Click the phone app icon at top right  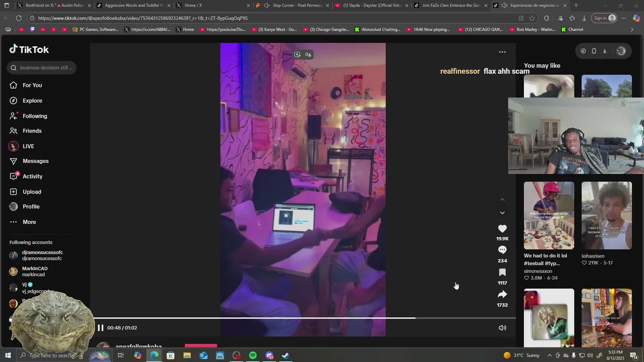pyautogui.click(x=594, y=51)
